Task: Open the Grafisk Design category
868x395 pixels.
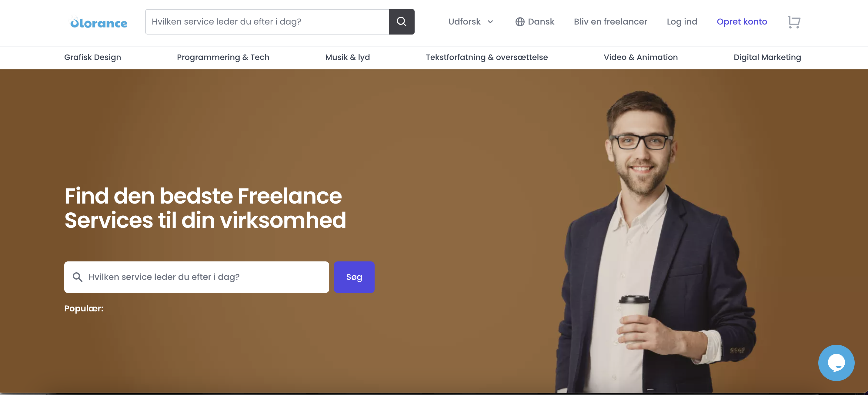Action: (x=92, y=57)
